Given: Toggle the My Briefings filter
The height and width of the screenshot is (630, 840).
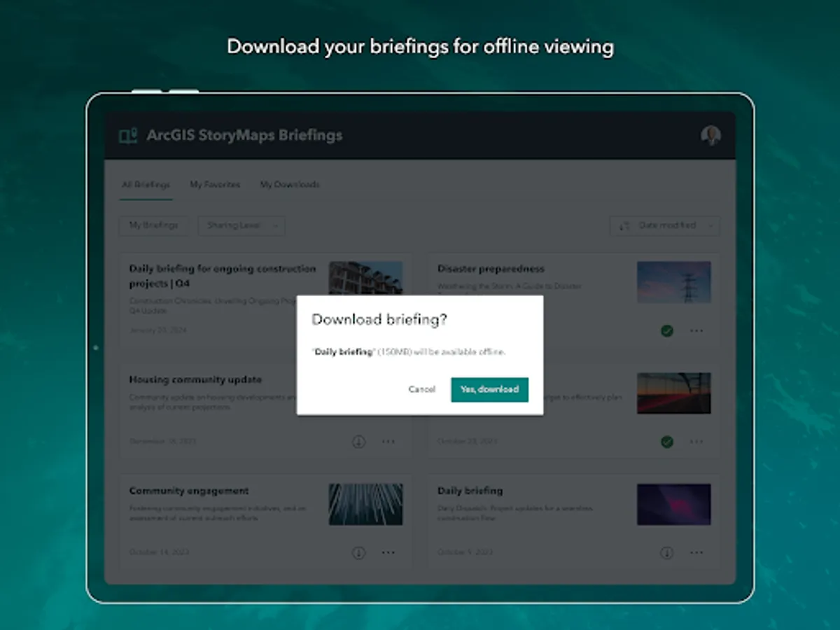Looking at the screenshot, I should pos(154,225).
